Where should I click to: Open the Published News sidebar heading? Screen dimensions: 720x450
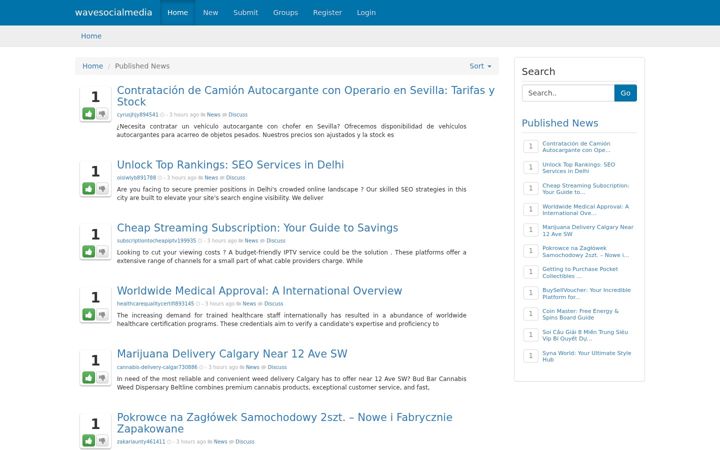point(560,123)
